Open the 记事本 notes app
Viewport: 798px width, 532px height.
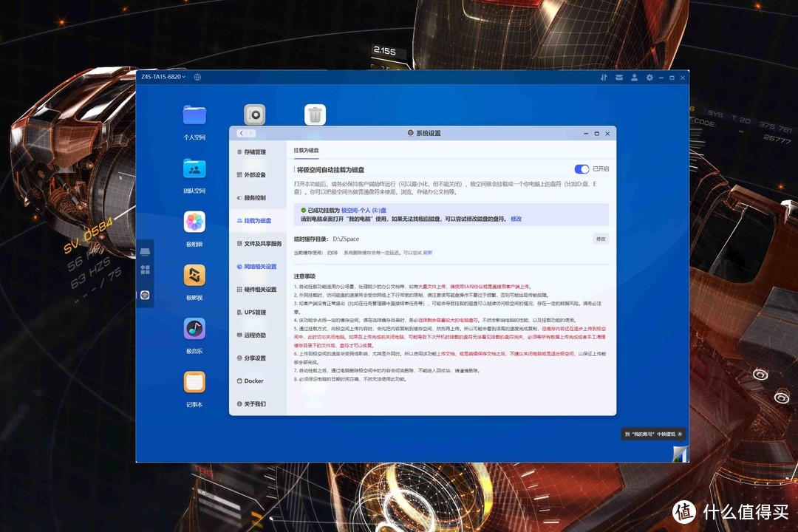pyautogui.click(x=194, y=382)
